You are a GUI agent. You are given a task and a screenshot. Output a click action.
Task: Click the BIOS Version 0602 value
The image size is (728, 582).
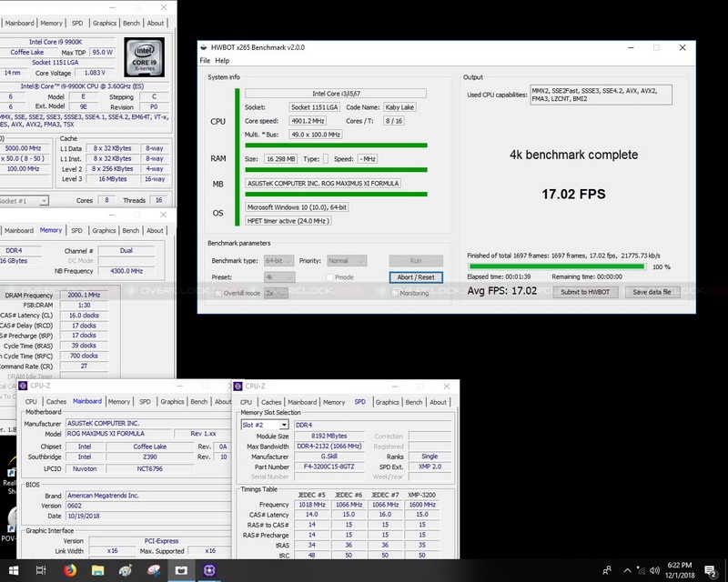pyautogui.click(x=147, y=506)
